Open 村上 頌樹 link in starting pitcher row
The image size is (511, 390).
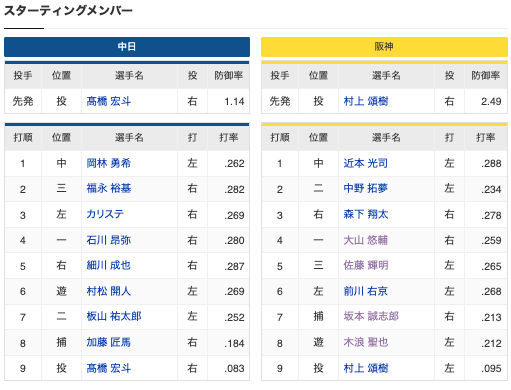click(x=366, y=101)
